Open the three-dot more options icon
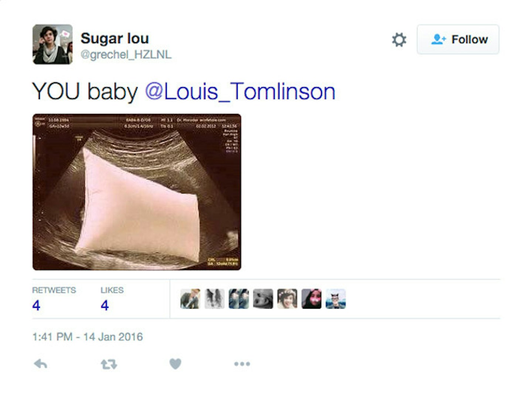The image size is (532, 394). tap(242, 364)
